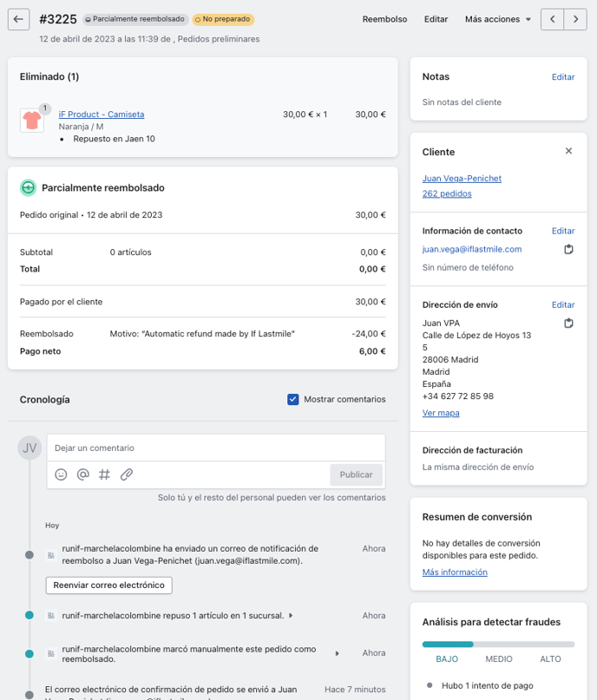Click the BAJO risk label
Image resolution: width=597 pixels, height=700 pixels.
[447, 659]
